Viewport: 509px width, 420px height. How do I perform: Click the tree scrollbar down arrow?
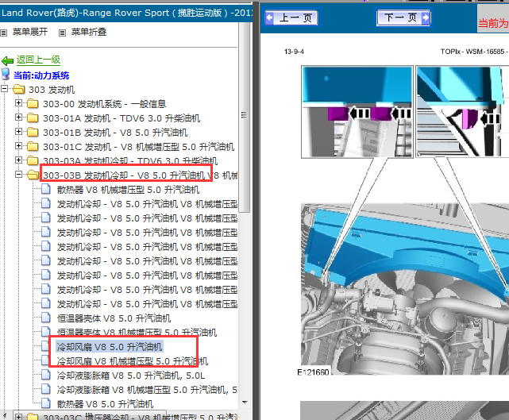click(245, 403)
